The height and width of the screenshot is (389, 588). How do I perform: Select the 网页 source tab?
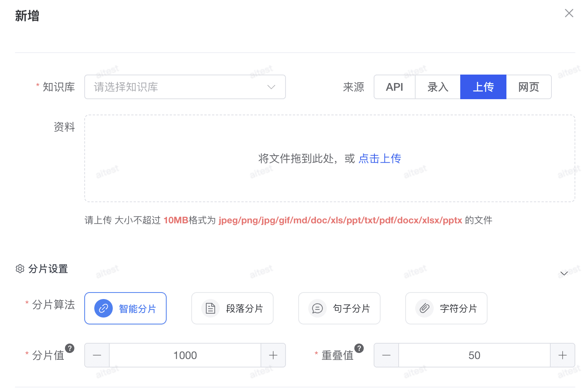coord(529,87)
